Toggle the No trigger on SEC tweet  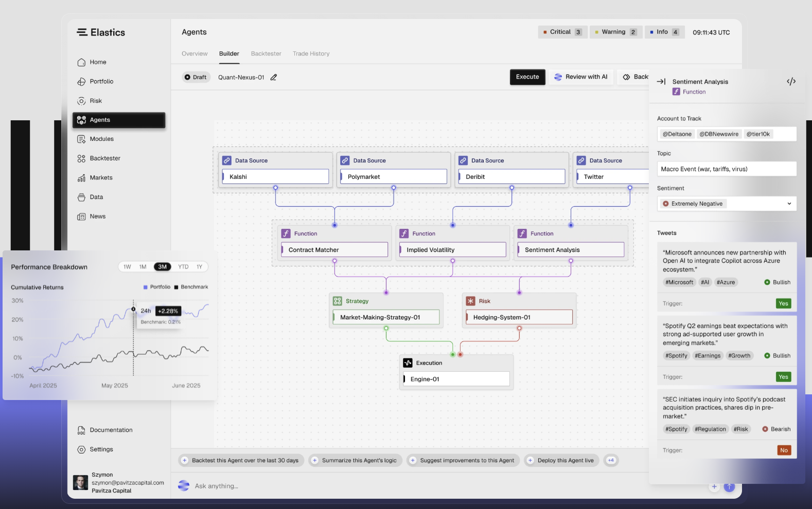784,450
